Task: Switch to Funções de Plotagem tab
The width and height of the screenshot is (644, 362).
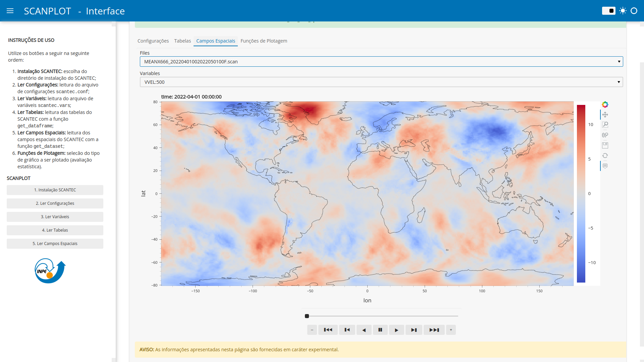Action: point(264,41)
